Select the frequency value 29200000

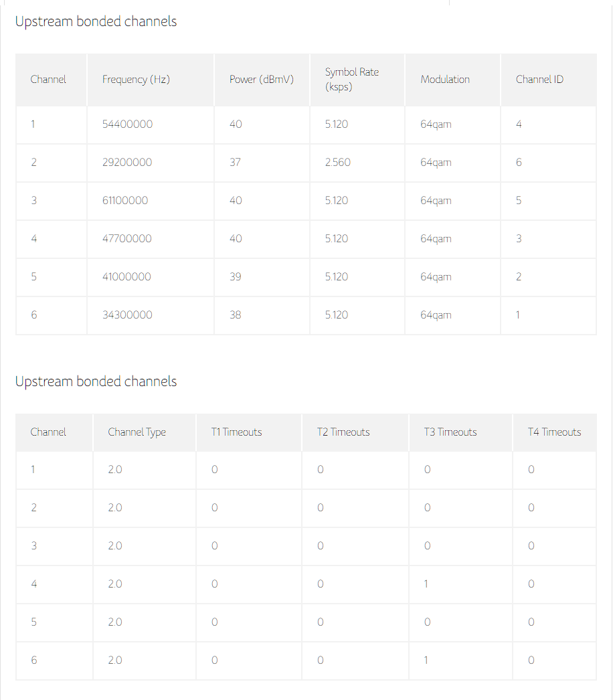tap(127, 163)
